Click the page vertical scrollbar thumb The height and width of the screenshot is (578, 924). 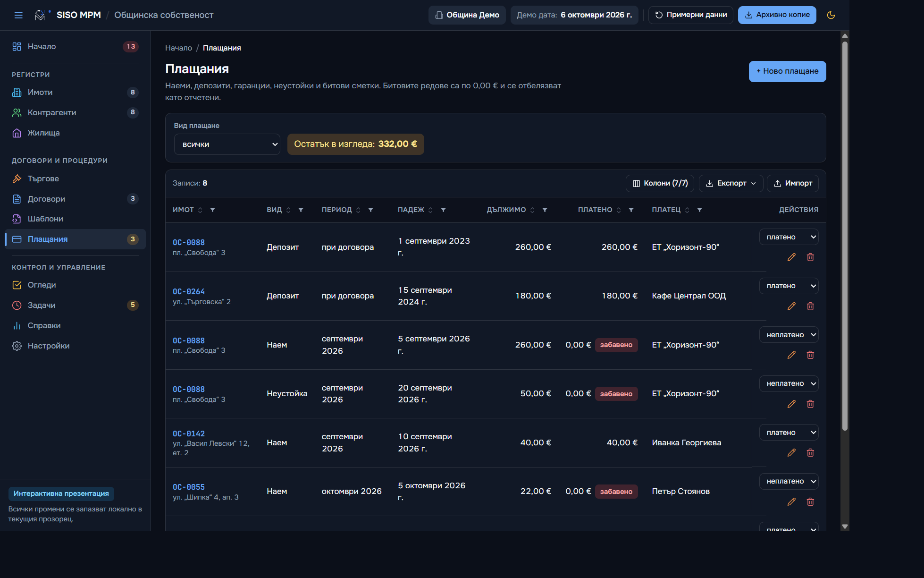coord(845,236)
